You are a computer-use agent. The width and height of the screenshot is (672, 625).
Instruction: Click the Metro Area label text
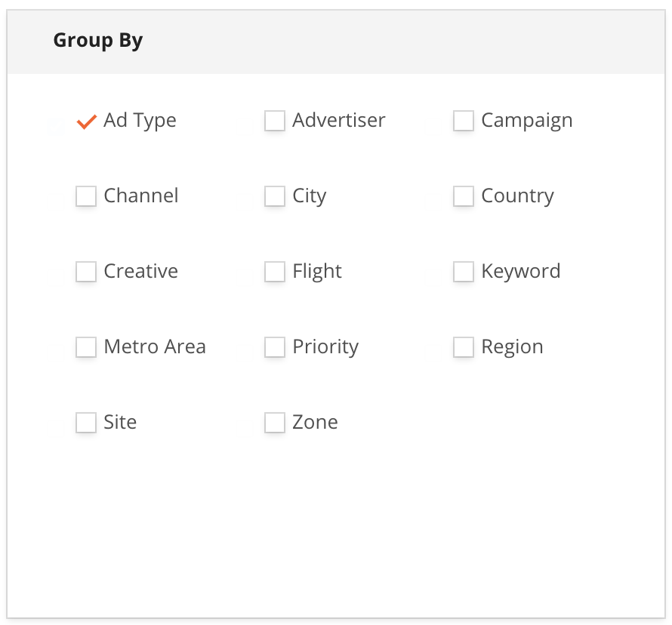click(x=155, y=347)
